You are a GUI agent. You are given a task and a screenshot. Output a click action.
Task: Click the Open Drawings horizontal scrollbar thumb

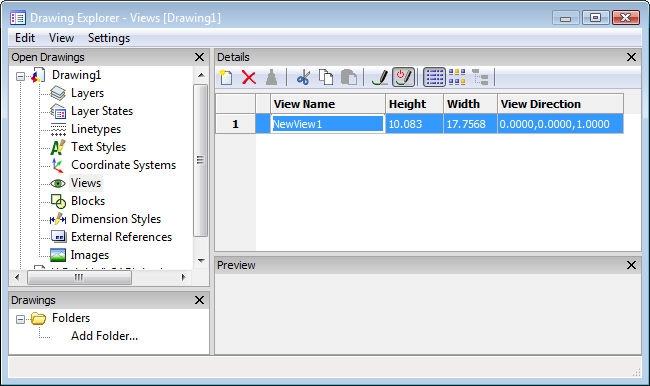point(79,277)
